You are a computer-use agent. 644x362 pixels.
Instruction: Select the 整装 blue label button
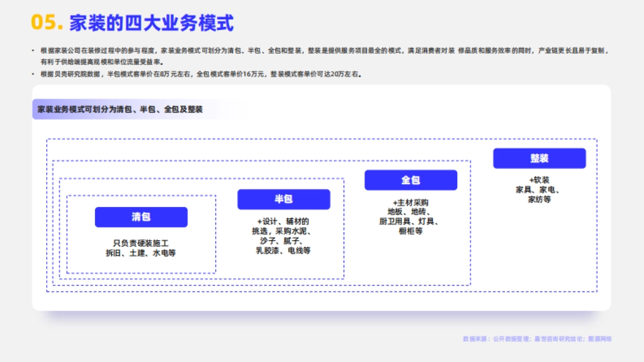(539, 158)
